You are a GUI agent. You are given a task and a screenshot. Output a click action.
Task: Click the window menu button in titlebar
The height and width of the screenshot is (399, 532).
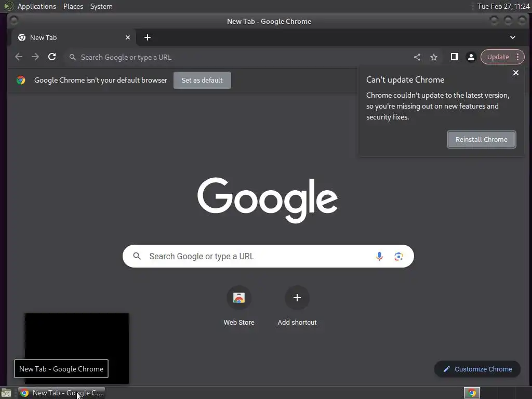[14, 21]
